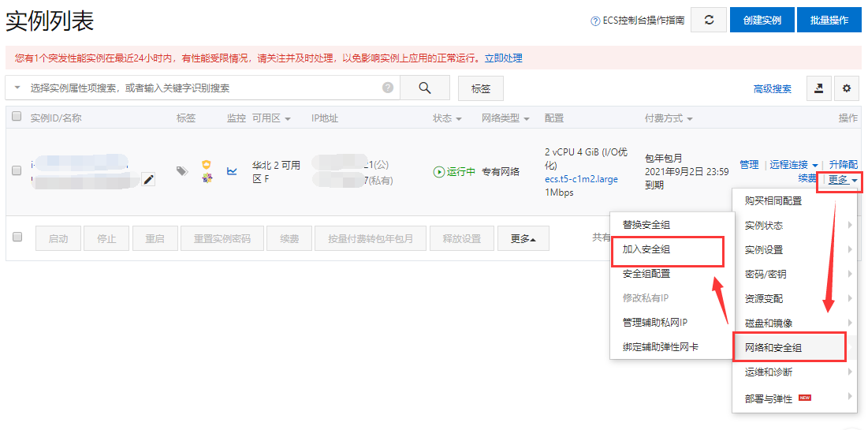Screen dimensions: 868x430
Task: Click the 创建实例 button
Action: [x=762, y=21]
